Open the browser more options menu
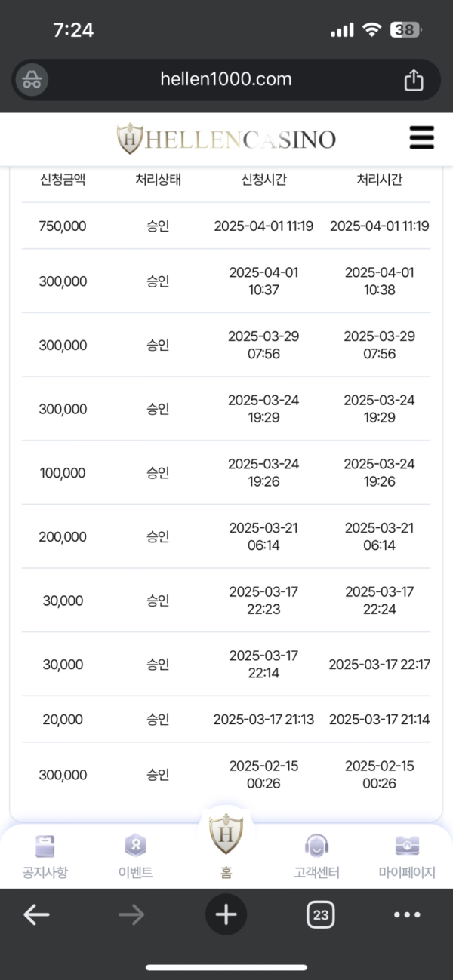This screenshot has height=980, width=453. tap(407, 915)
